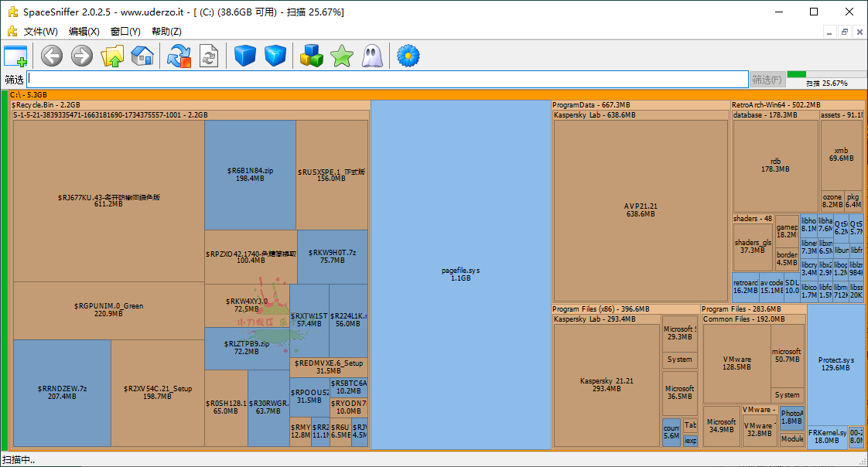Open the 编辑(X) menu
The image size is (868, 467).
84,32
